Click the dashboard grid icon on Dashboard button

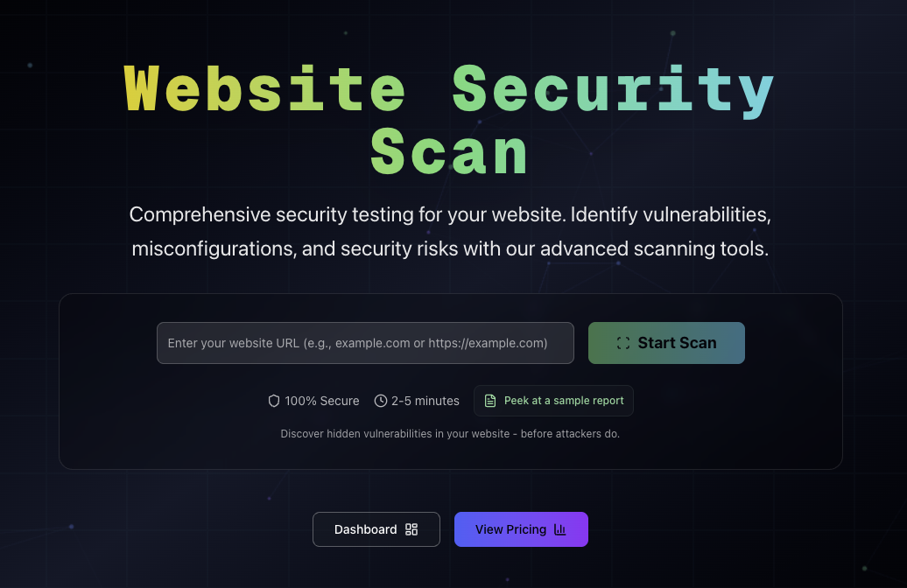411,529
